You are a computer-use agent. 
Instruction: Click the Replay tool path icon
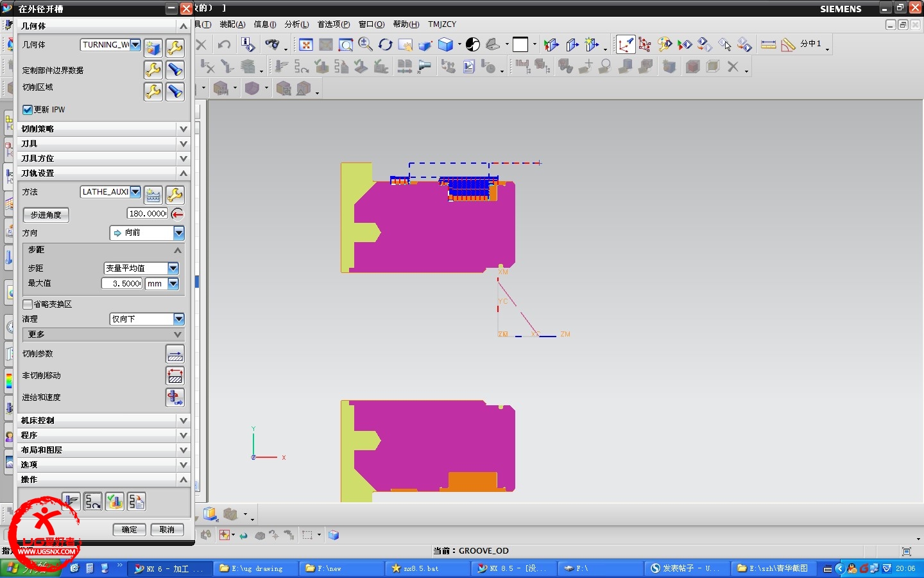(93, 501)
